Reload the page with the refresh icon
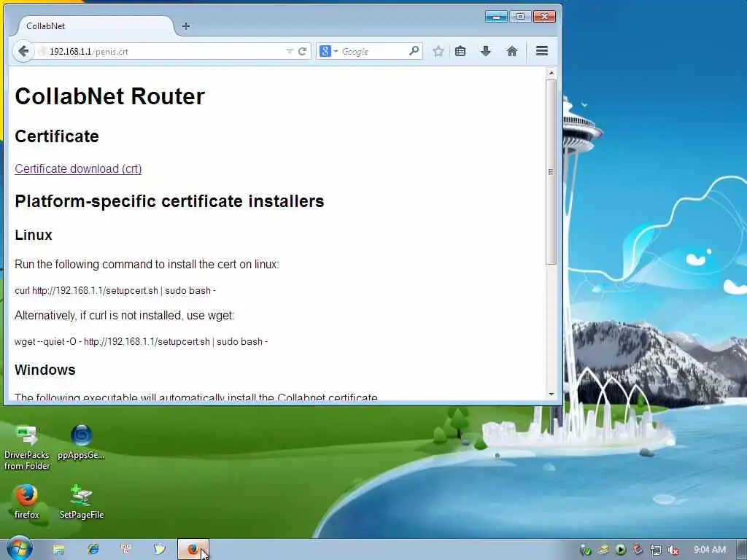The image size is (747, 560). tap(302, 52)
